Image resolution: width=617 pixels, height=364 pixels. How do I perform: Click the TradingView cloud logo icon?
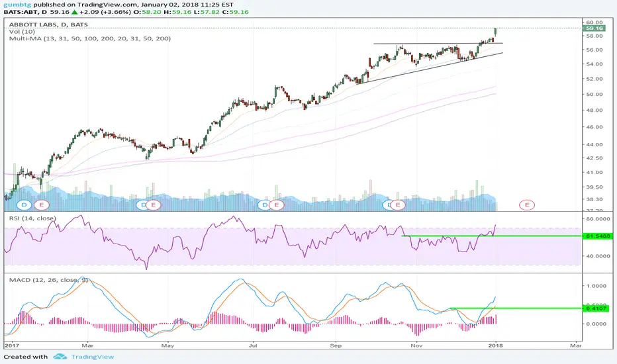[60, 357]
